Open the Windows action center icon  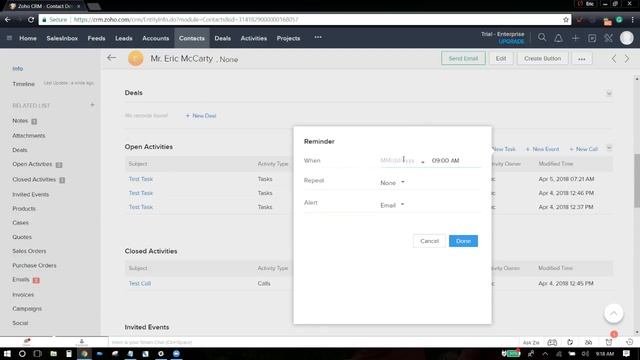click(627, 353)
